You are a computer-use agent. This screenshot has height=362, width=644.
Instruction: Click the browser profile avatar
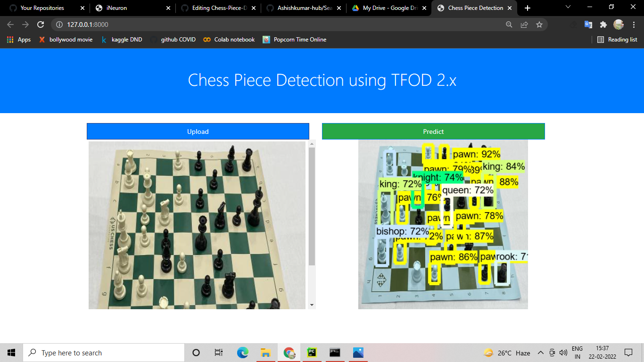tap(619, 24)
